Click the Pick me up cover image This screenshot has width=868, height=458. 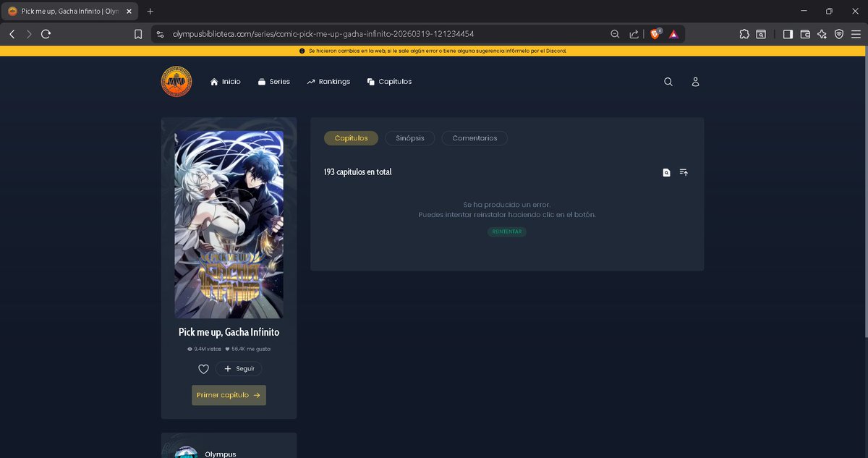tap(229, 224)
